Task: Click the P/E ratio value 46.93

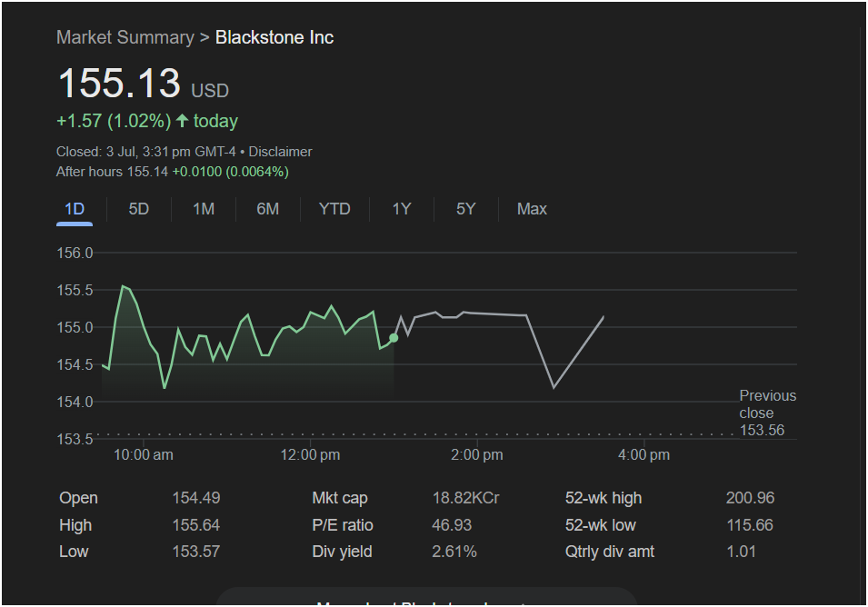Action: [x=452, y=525]
